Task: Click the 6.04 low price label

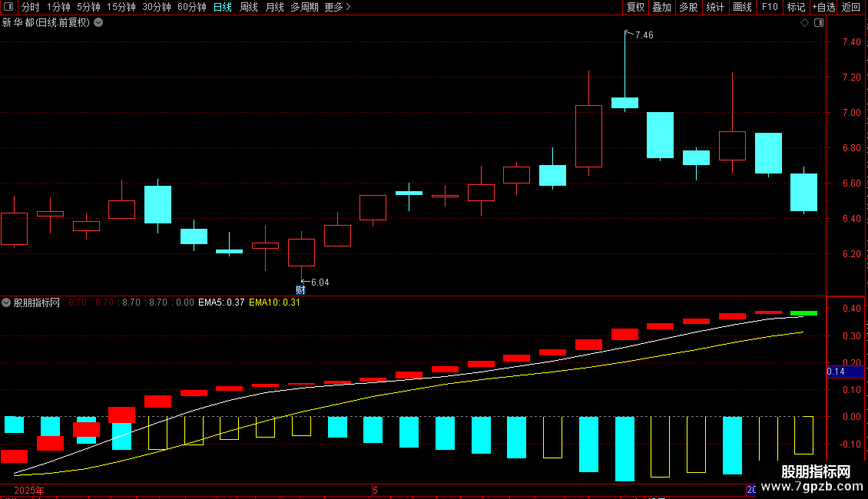Action: coord(320,283)
